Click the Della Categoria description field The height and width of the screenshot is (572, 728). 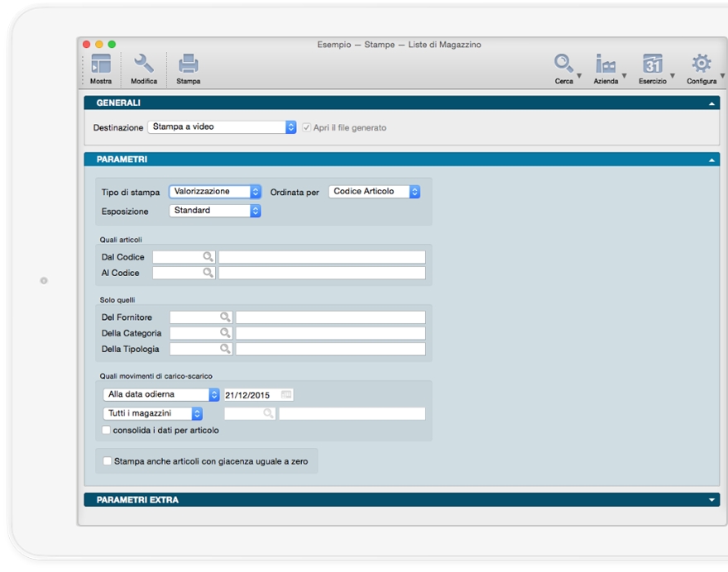point(331,333)
